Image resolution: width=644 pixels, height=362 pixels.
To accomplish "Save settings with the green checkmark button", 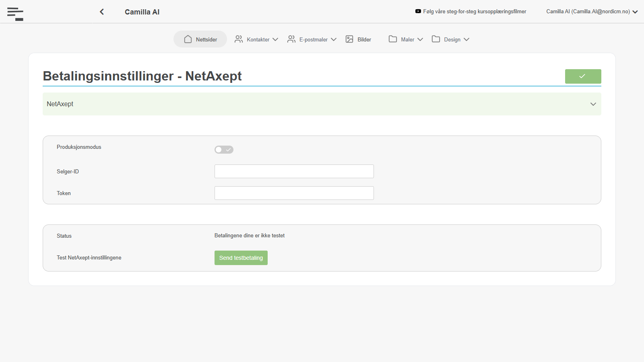I will tap(583, 76).
